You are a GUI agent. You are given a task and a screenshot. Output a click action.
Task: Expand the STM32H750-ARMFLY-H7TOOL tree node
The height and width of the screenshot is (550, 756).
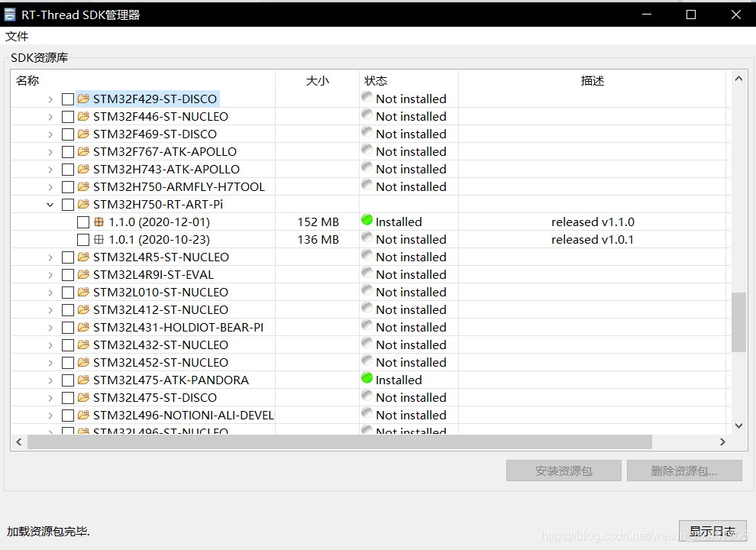click(x=50, y=187)
